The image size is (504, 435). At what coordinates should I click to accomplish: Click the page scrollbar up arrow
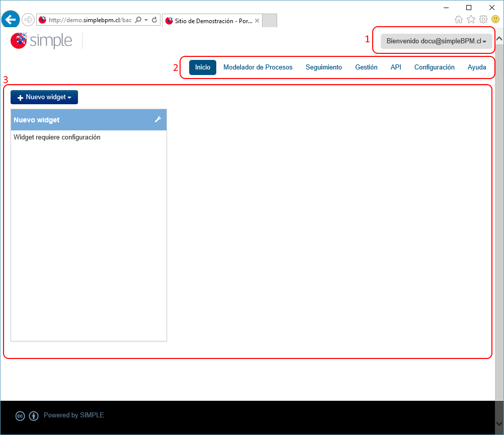[x=499, y=39]
